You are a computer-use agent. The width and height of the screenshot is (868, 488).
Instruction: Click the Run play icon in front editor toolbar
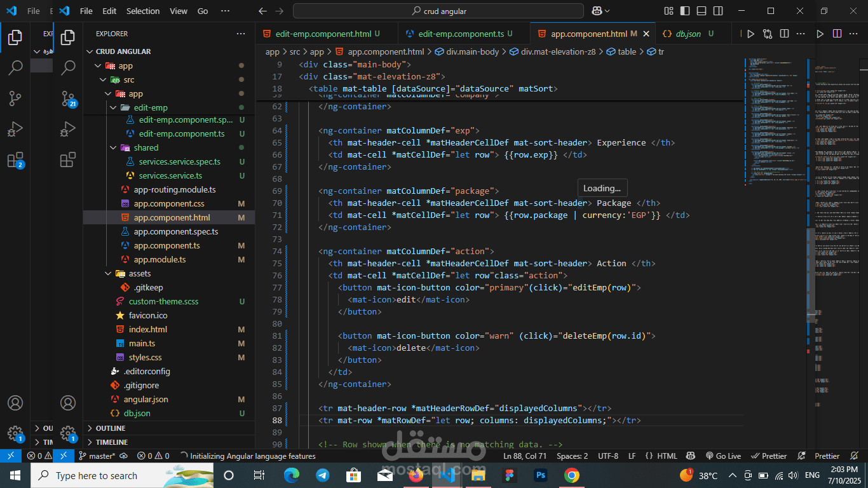(x=751, y=34)
